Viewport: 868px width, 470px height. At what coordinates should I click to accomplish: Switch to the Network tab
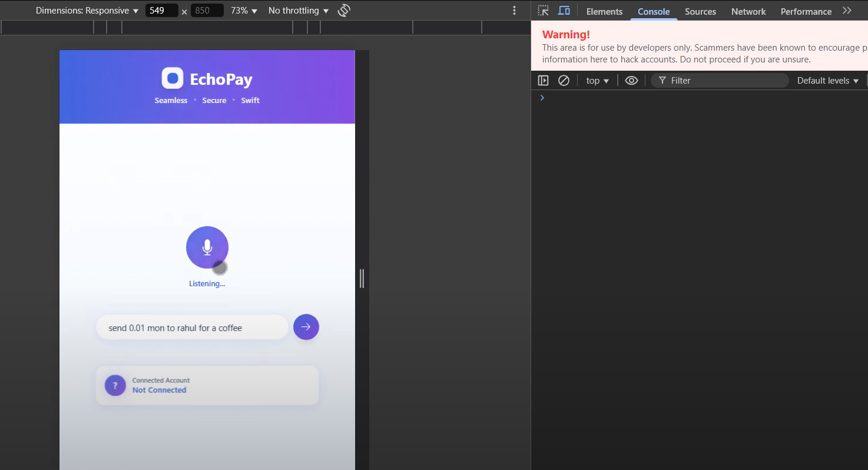(748, 11)
